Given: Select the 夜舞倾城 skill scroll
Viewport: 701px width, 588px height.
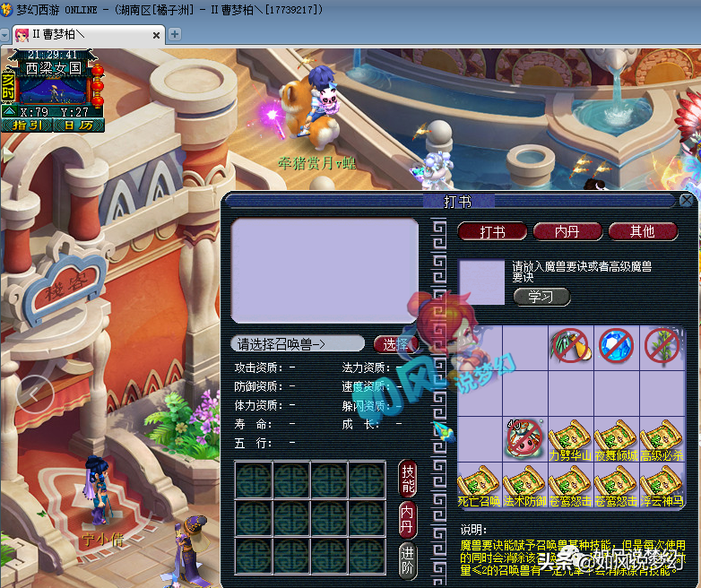Looking at the screenshot, I should (616, 440).
